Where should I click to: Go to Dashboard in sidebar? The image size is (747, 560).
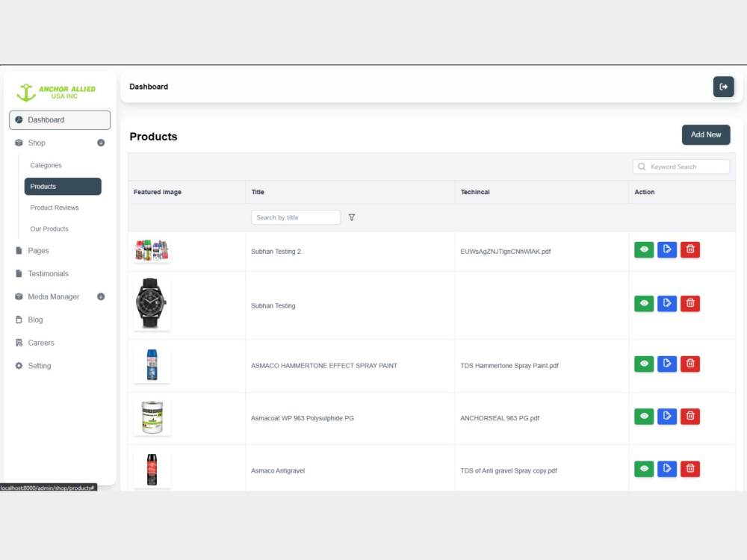[60, 120]
